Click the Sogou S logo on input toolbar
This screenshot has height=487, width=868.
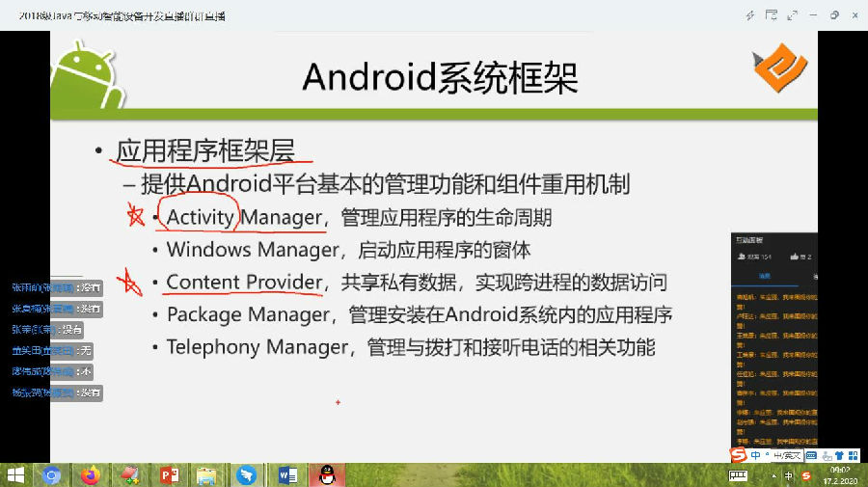(738, 455)
